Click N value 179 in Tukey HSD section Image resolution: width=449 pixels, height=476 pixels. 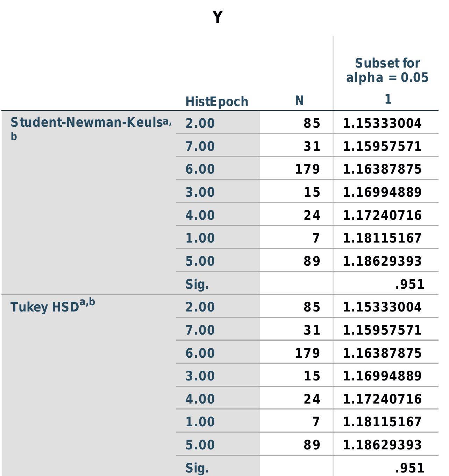(307, 353)
